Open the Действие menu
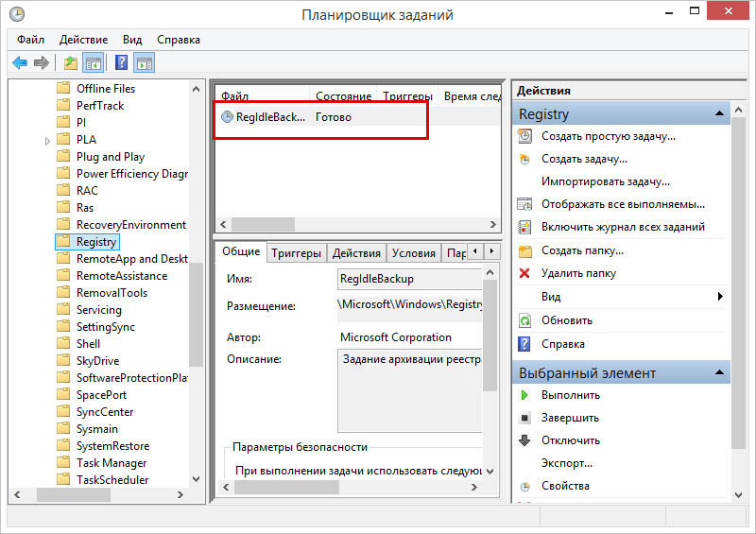This screenshot has height=534, width=756. (83, 40)
